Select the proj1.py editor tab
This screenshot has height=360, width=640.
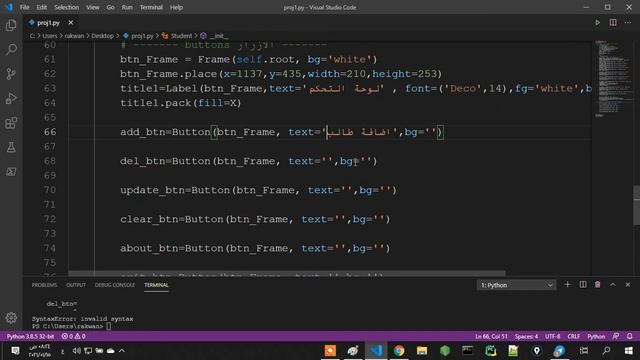pyautogui.click(x=48, y=22)
